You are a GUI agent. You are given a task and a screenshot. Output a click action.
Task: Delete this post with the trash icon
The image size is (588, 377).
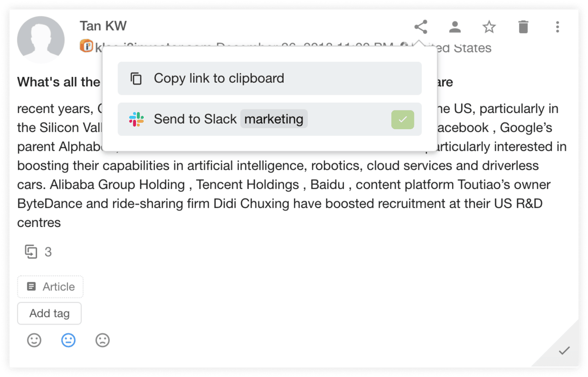[x=523, y=27]
